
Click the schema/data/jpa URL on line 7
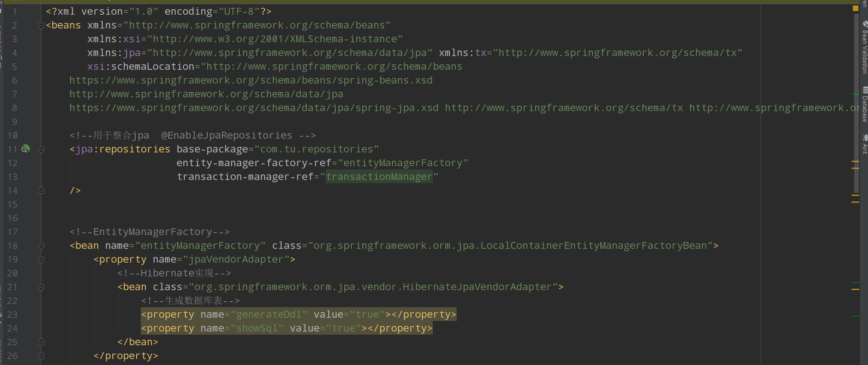coord(206,94)
